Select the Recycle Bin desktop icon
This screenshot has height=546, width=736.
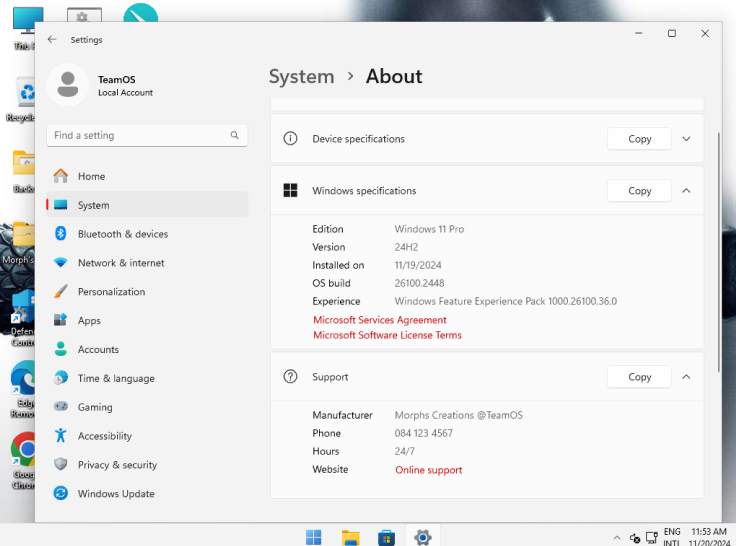(x=21, y=100)
